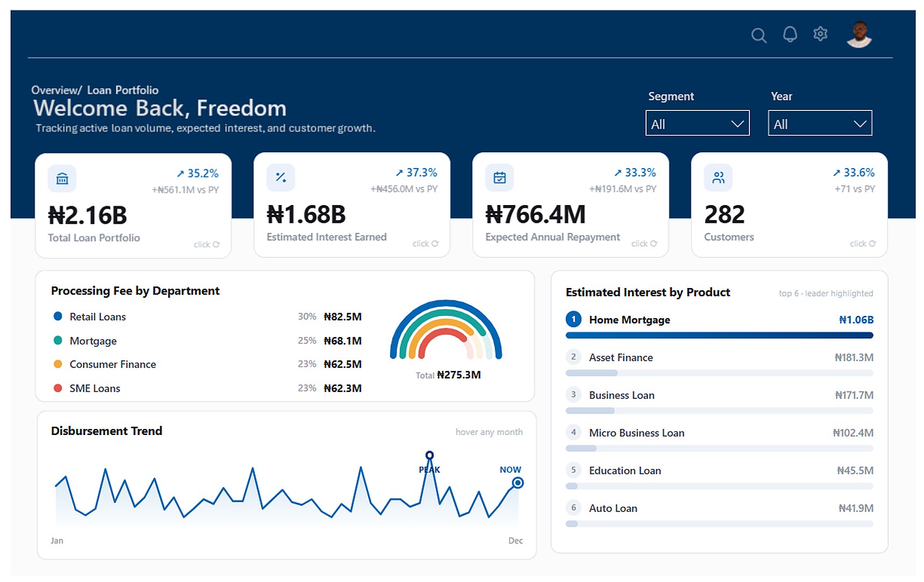Viewport: 924px width, 582px height.
Task: Click the rainbow gauge chart
Action: tap(446, 329)
